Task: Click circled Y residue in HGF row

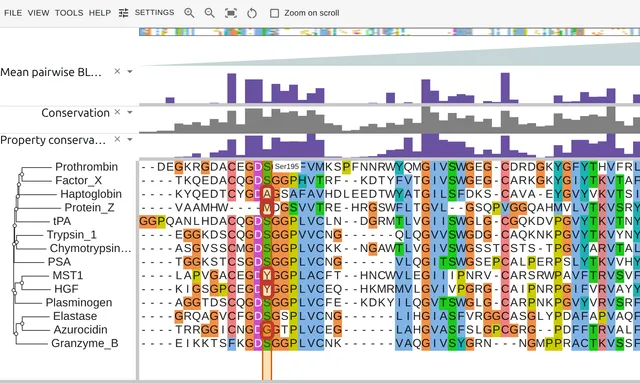Action: (x=267, y=289)
